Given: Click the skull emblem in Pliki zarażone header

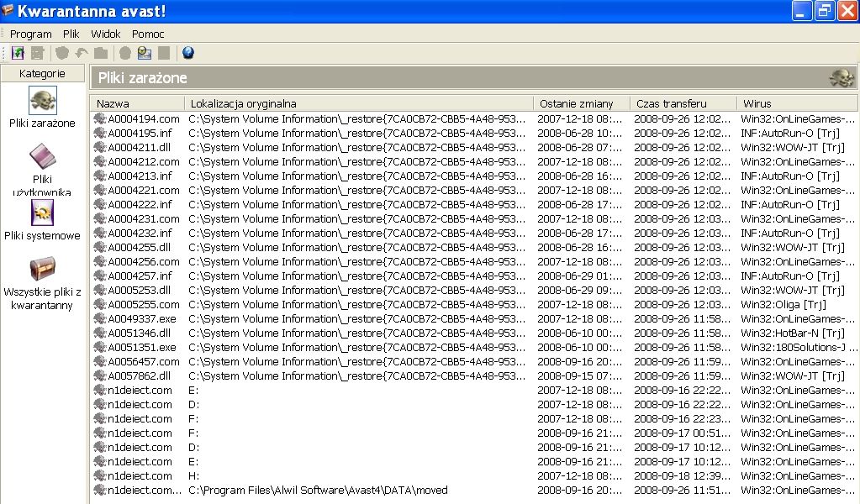Looking at the screenshot, I should pos(842,78).
